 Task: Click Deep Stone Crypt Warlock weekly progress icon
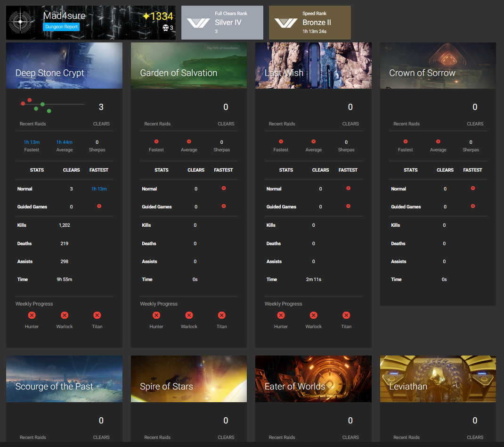[65, 315]
